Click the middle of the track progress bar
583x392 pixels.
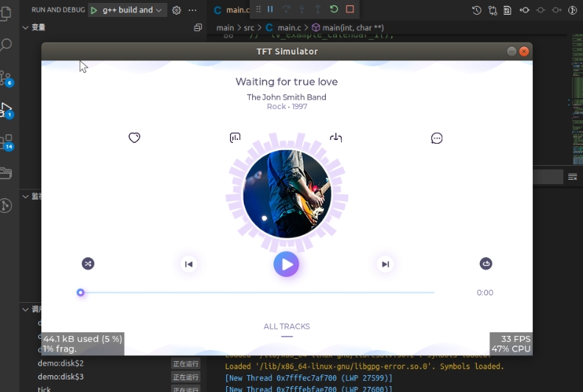[x=257, y=293]
